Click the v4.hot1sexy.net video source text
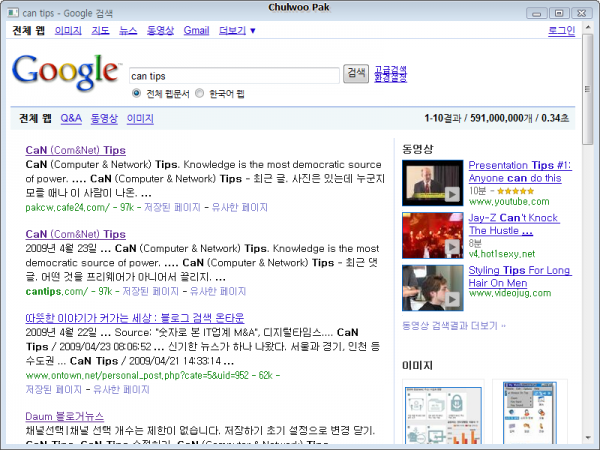This screenshot has height=450, width=600. 502,254
